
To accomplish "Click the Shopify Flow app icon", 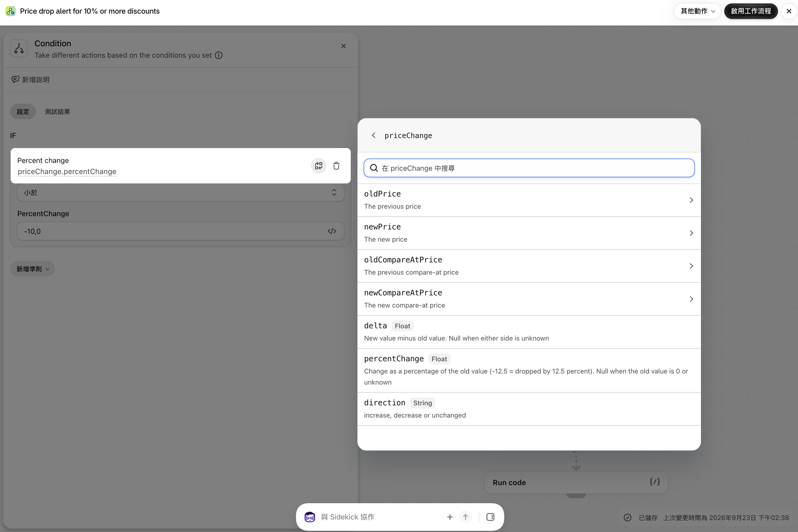I will pyautogui.click(x=10, y=11).
